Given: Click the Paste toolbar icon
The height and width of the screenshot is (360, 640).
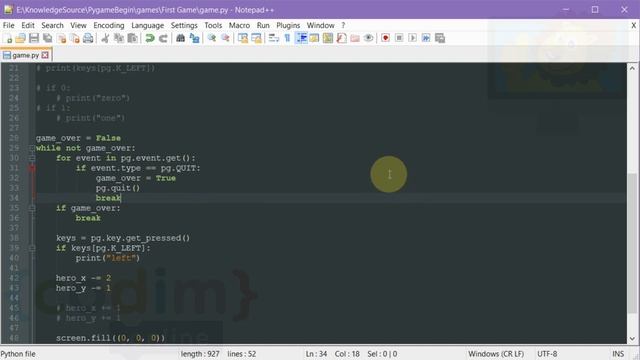Looking at the screenshot, I should pos(132,38).
